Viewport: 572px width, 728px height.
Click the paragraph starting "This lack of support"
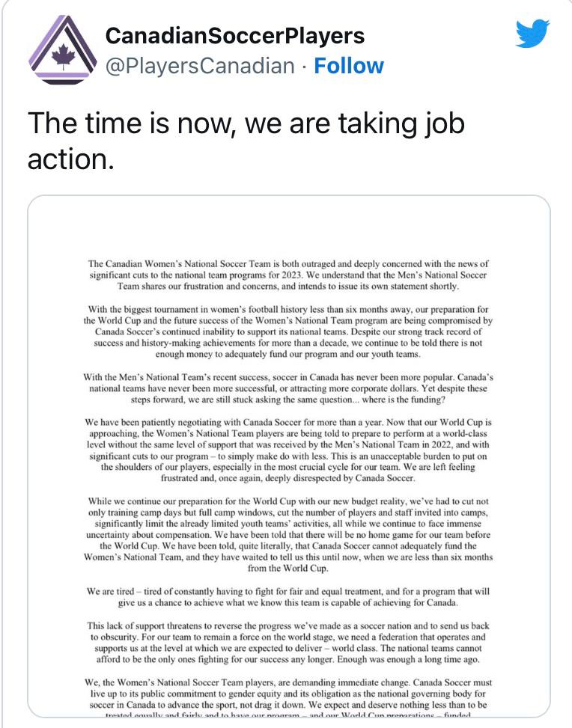(x=288, y=643)
